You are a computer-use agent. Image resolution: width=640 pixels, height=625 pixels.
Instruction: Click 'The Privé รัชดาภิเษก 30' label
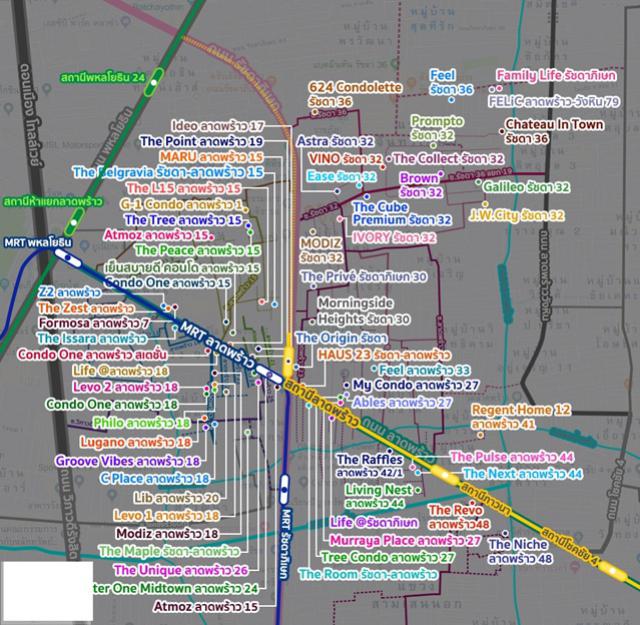[364, 276]
